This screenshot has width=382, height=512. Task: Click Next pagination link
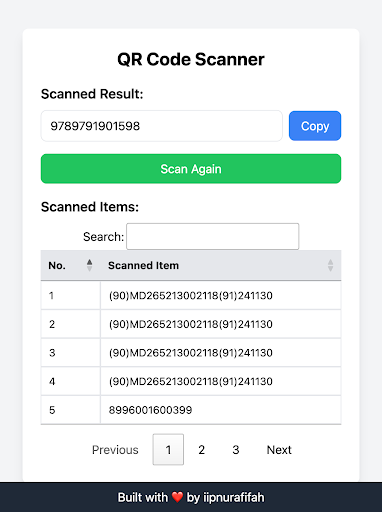coord(279,450)
